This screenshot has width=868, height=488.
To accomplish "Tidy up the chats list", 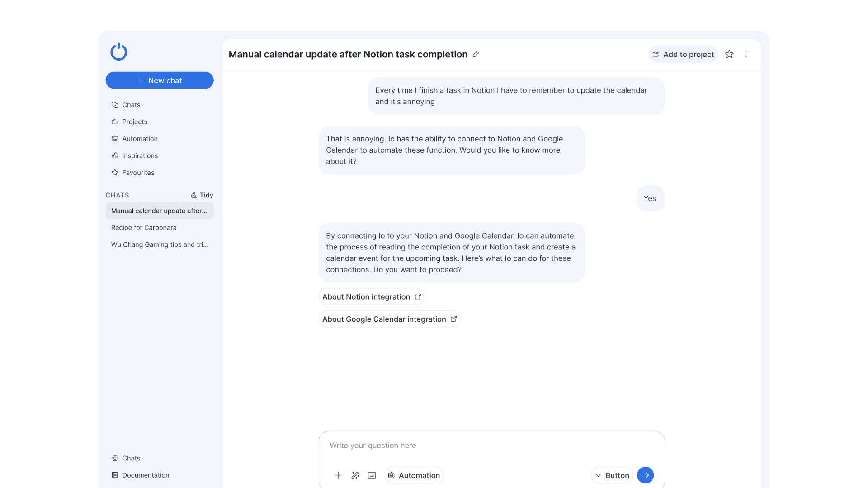I will pos(202,195).
